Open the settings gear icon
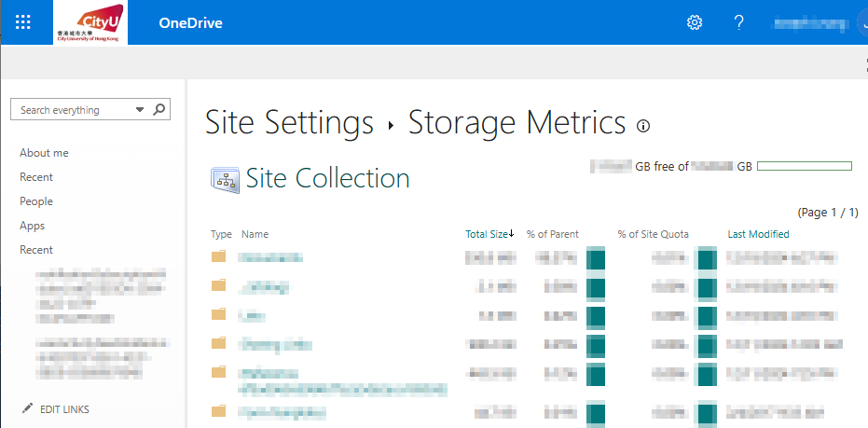Viewport: 868px width, 428px height. point(695,22)
